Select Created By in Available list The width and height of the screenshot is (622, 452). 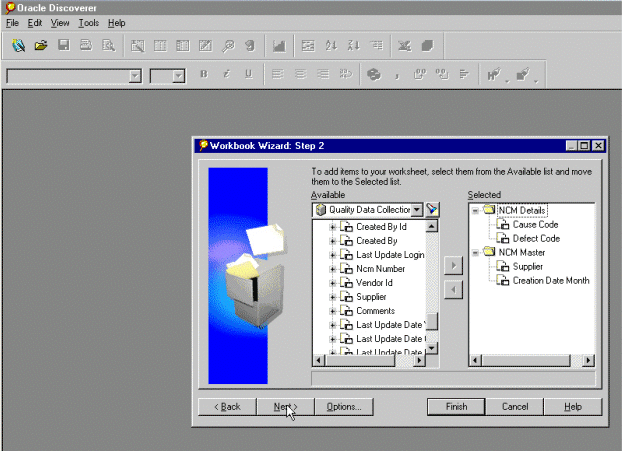(376, 241)
